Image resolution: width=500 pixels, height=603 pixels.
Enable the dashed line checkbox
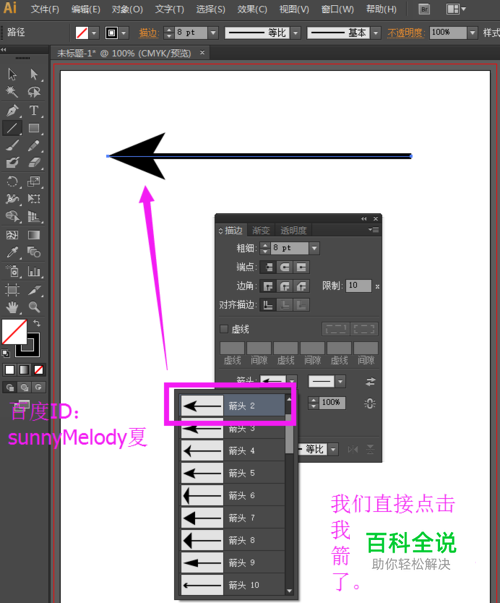coord(224,329)
